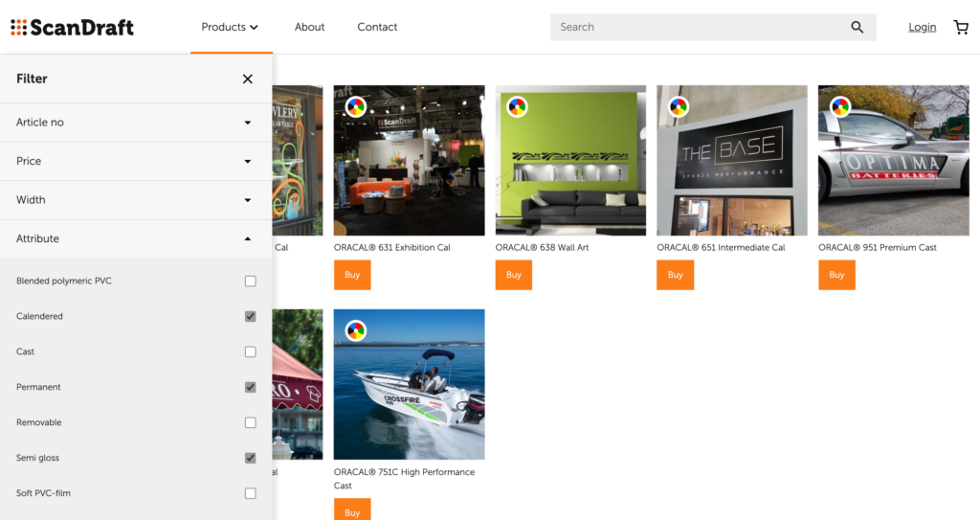Open the Contact page
The image size is (980, 520).
377,27
